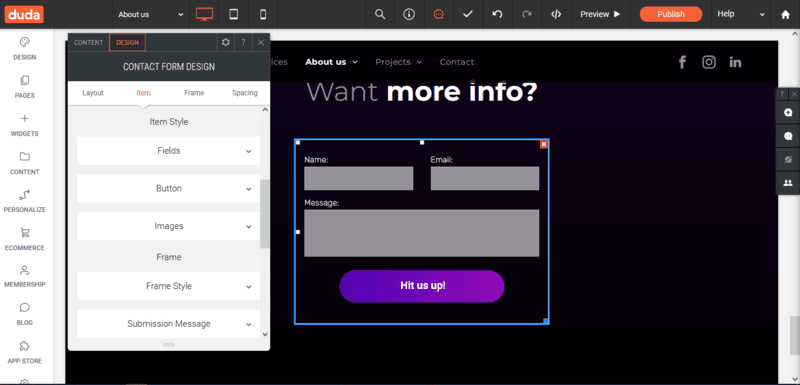The image size is (800, 385).
Task: Click the Instagram icon in header
Action: point(709,62)
